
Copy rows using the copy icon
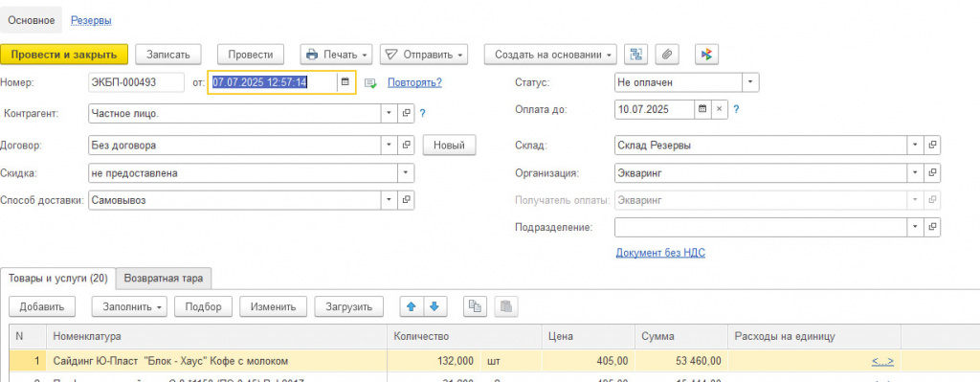coord(475,306)
